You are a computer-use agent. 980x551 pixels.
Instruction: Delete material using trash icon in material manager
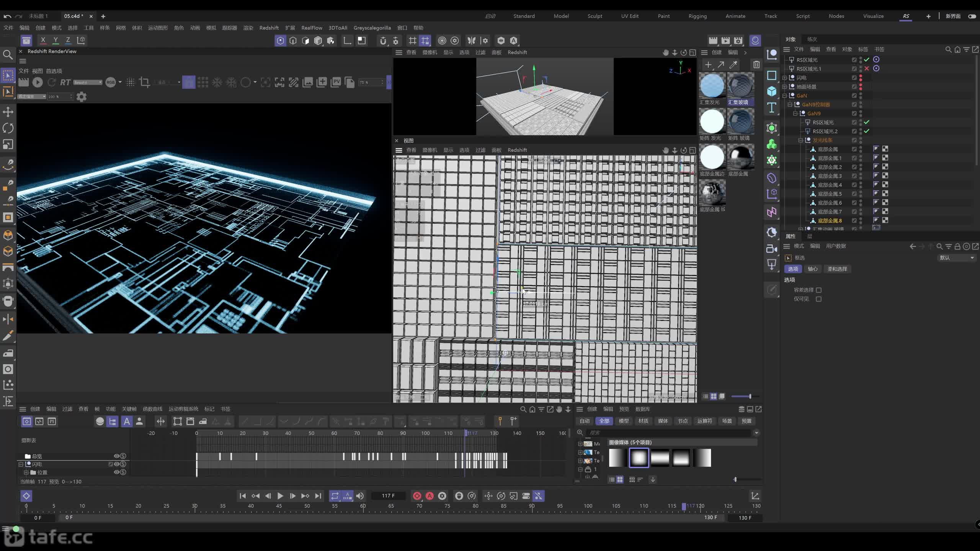coord(756,65)
